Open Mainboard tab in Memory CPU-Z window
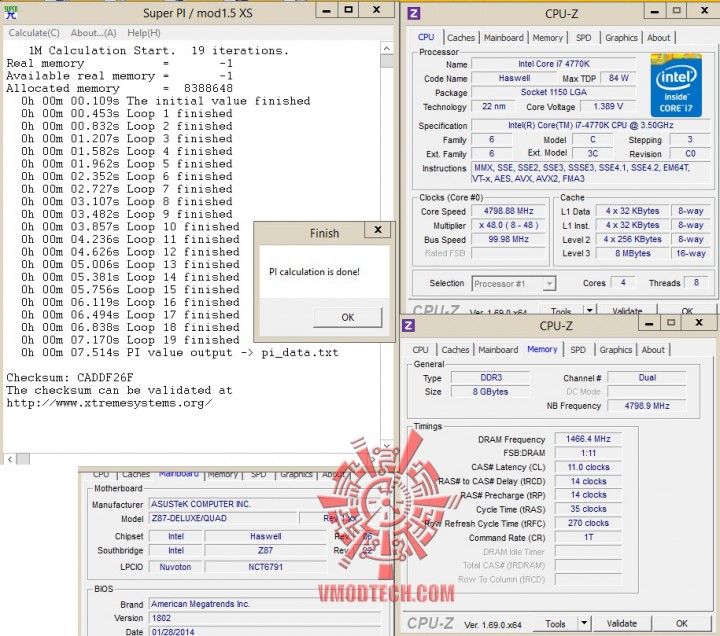Screen dimensions: 720x636 (498, 350)
